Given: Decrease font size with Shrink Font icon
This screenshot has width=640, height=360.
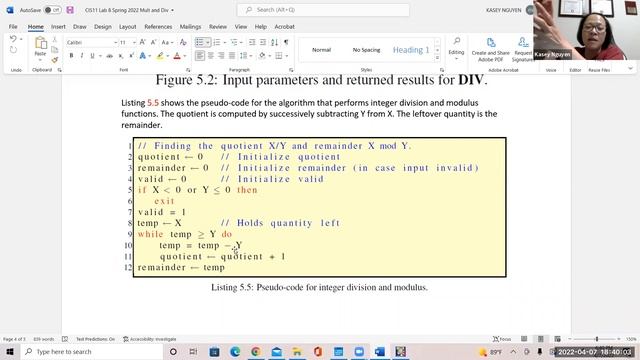Looking at the screenshot, I should [x=153, y=42].
